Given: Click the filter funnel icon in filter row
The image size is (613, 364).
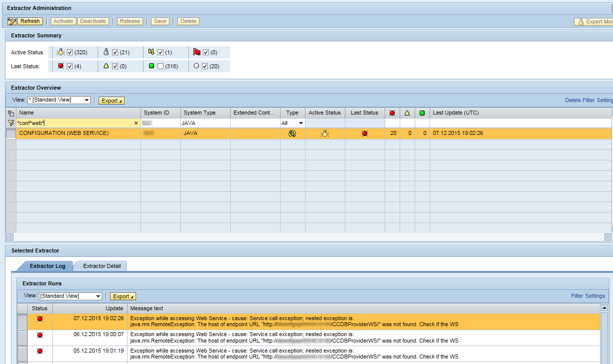Looking at the screenshot, I should (x=11, y=123).
